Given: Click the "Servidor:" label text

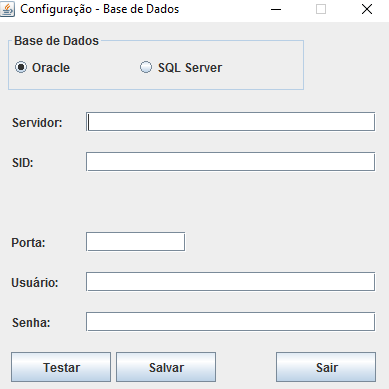Looking at the screenshot, I should 37,123.
